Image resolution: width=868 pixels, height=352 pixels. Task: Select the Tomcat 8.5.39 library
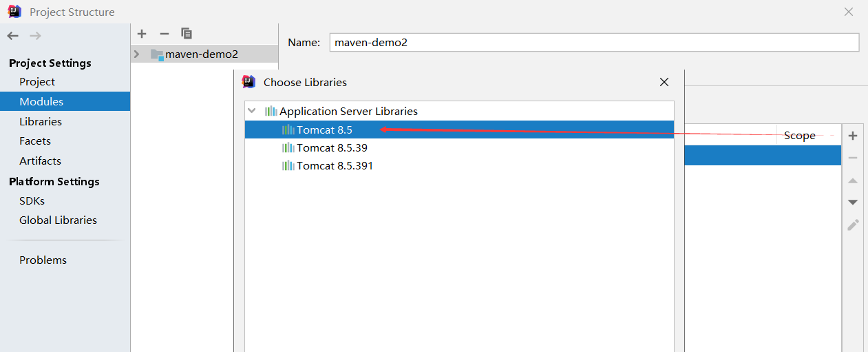coord(332,147)
